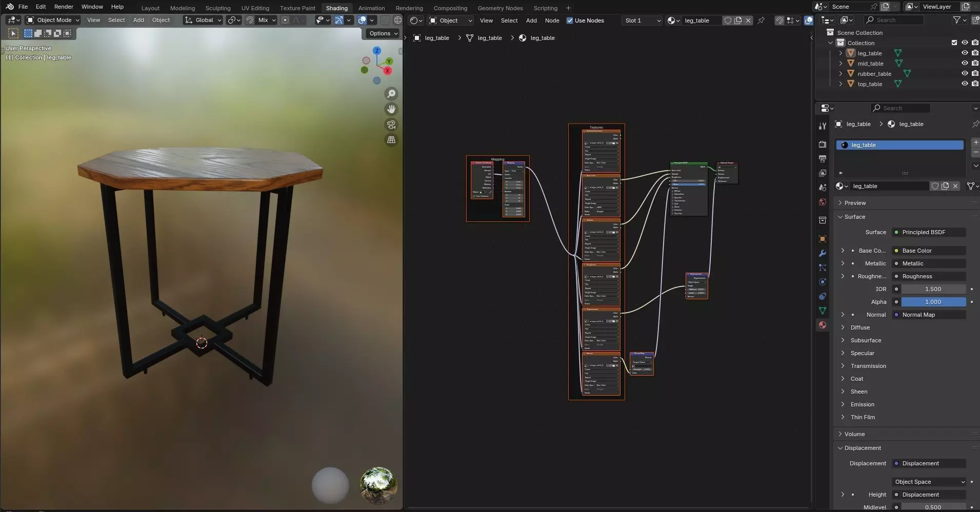
Task: Open the Tool properties tab
Action: [x=823, y=126]
